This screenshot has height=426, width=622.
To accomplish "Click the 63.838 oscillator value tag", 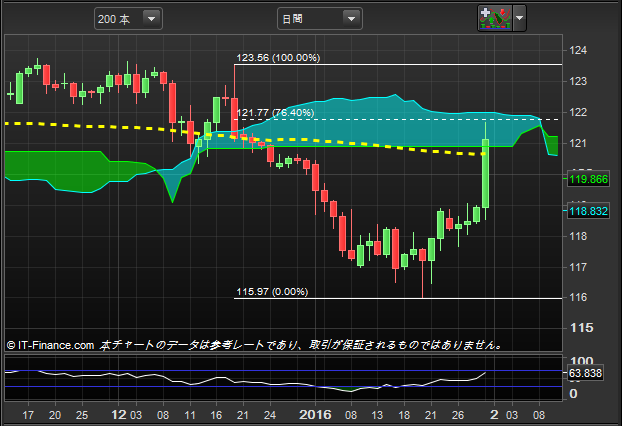I will click(585, 373).
